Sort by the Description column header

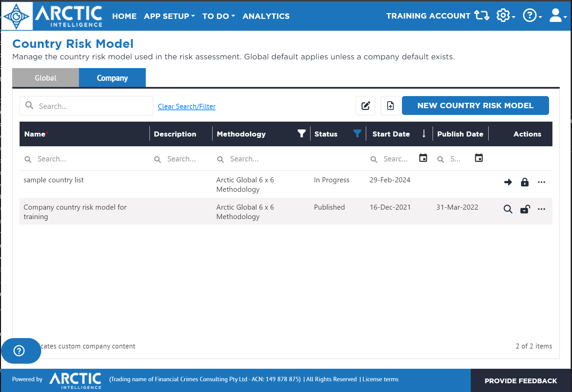click(x=175, y=134)
